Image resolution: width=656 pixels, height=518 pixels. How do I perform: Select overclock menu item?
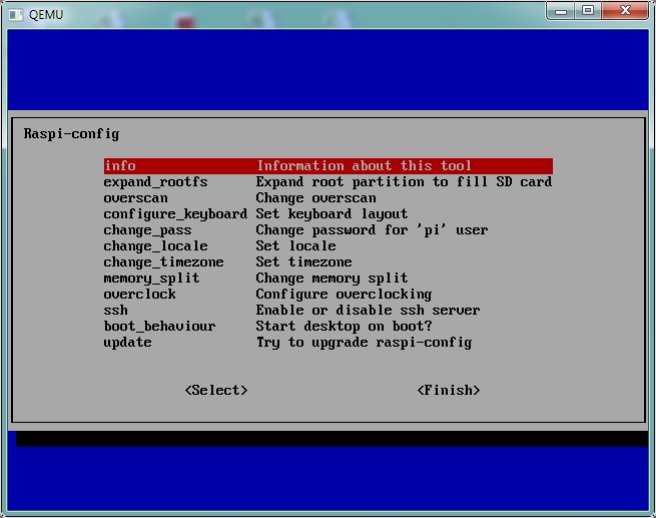coord(140,294)
